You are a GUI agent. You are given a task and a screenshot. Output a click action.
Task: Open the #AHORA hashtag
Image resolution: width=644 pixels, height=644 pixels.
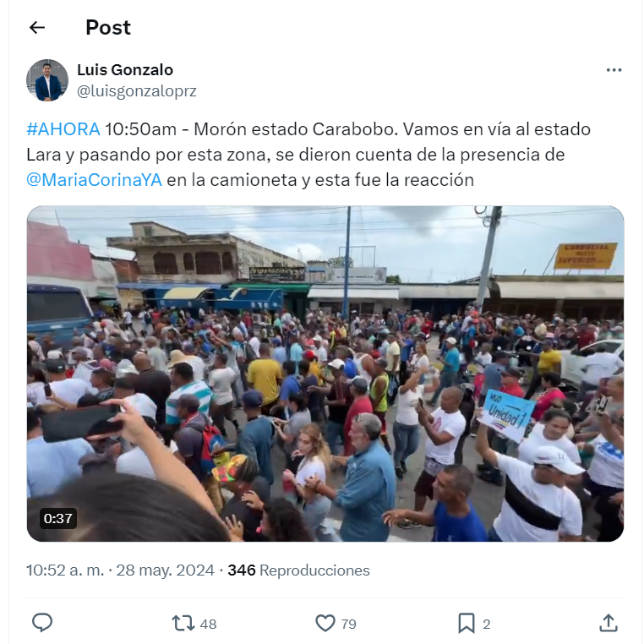point(63,129)
